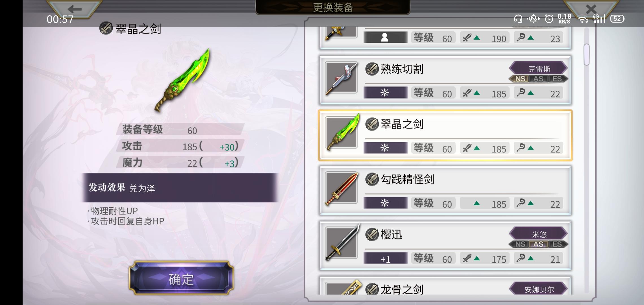Confirm selection with 确定 button

181,278
